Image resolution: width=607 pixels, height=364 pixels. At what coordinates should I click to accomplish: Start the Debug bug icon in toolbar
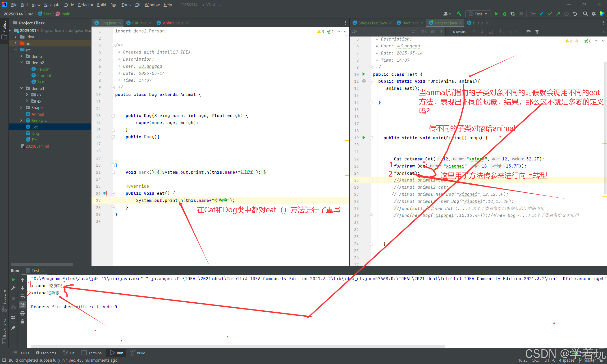point(504,14)
